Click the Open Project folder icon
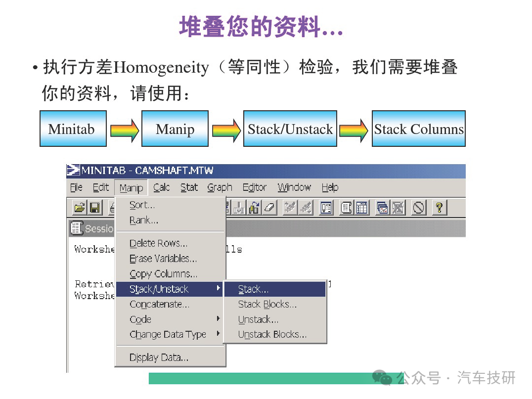 [80, 207]
